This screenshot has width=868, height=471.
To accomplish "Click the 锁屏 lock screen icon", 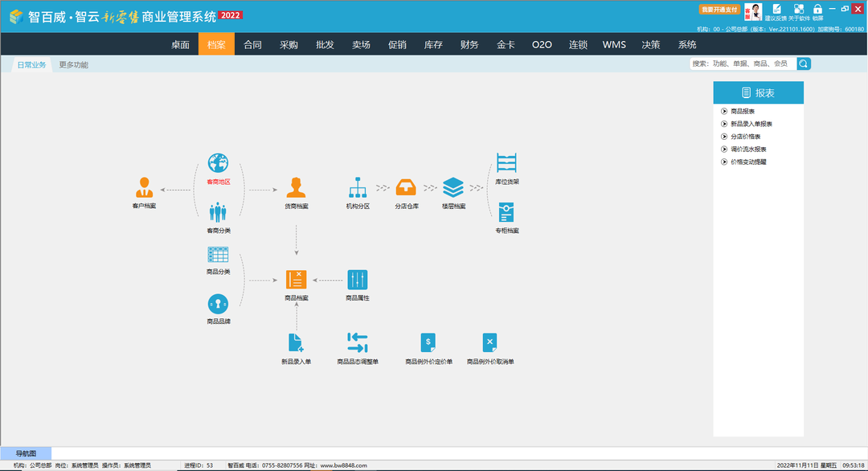I will (817, 10).
